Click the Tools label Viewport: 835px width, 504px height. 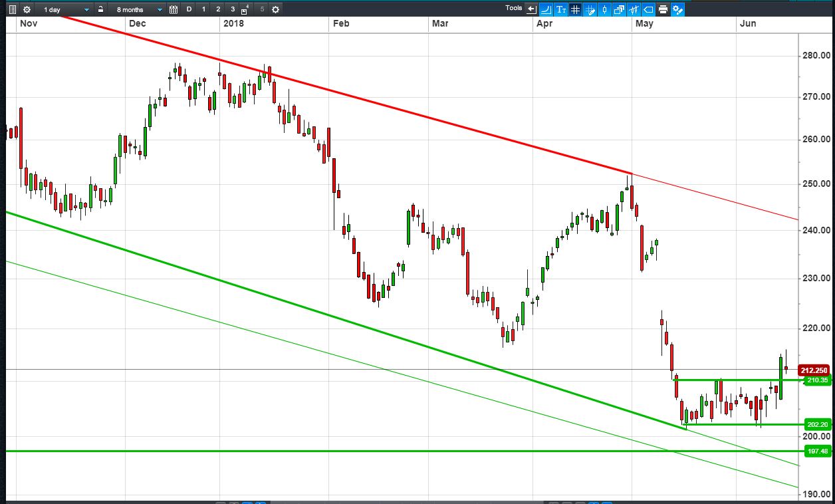(x=514, y=8)
